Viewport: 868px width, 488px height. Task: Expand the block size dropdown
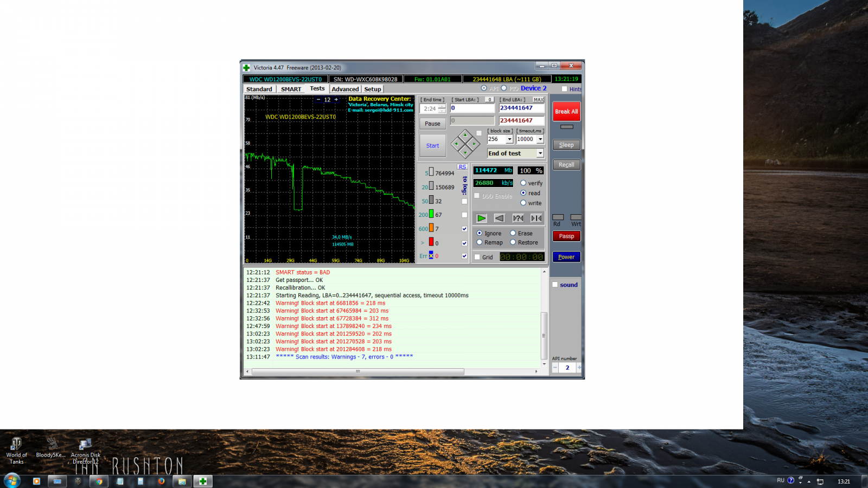click(509, 139)
